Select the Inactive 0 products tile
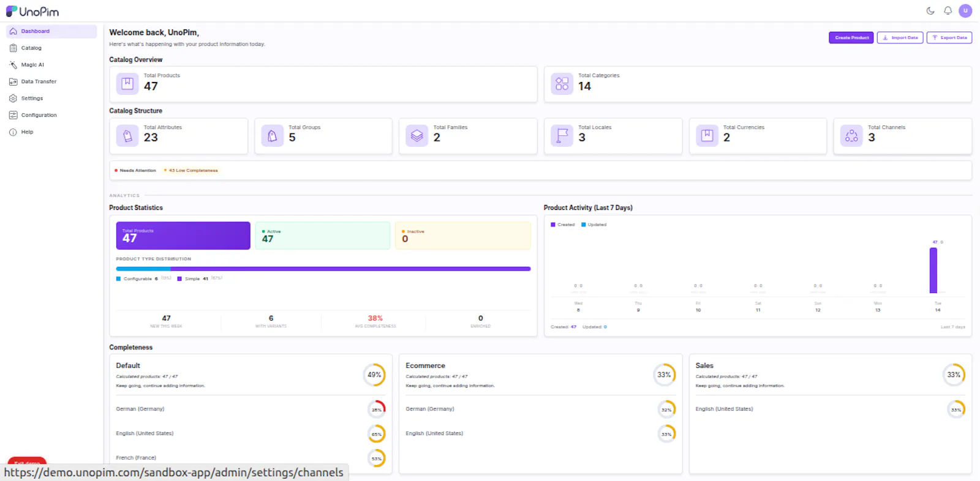This screenshot has width=980, height=481. (463, 236)
